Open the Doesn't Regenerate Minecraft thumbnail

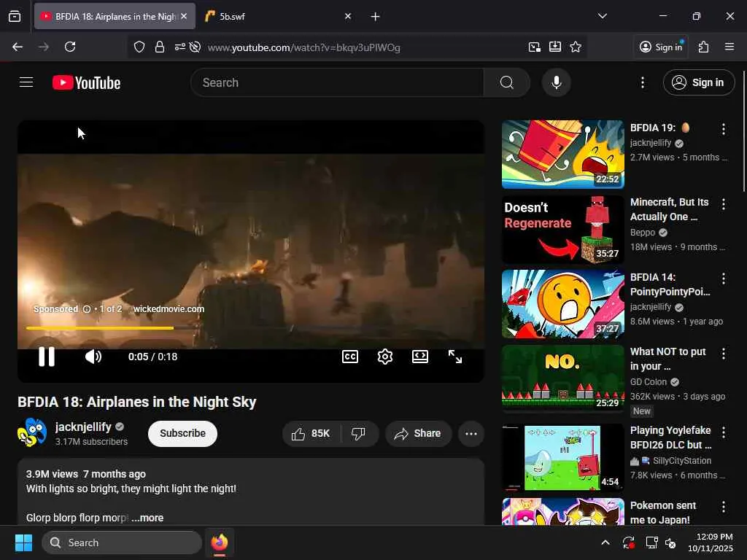point(562,229)
